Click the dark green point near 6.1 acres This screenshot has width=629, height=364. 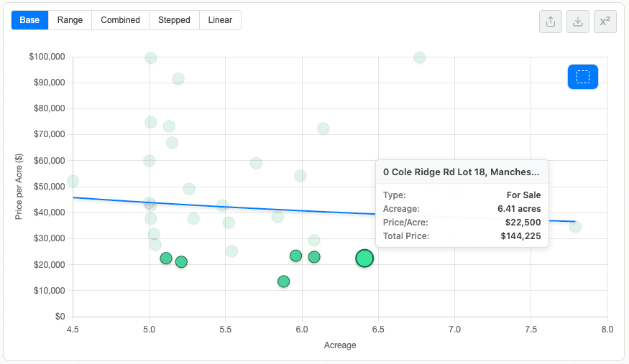314,257
